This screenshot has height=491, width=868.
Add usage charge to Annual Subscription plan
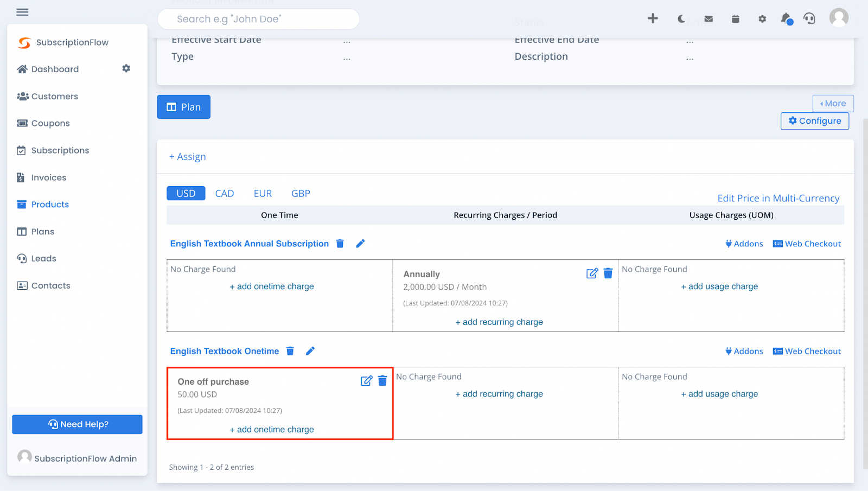(x=719, y=286)
